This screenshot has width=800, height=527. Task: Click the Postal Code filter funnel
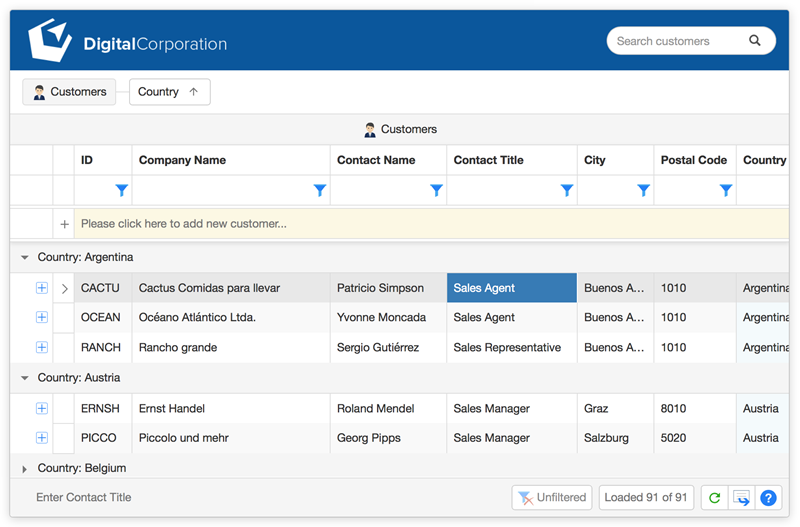tap(726, 190)
